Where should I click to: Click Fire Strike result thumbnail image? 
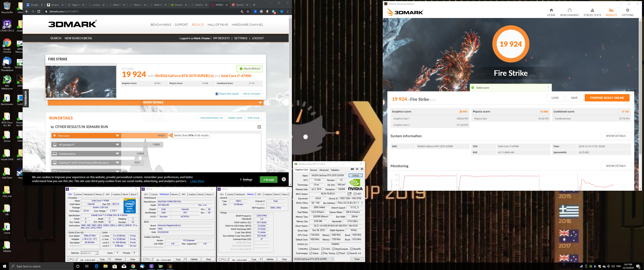81,82
